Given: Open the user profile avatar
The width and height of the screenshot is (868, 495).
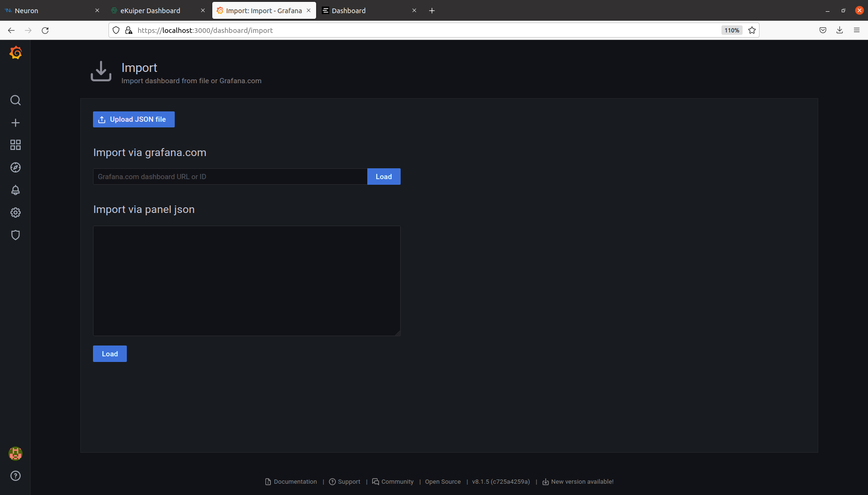Looking at the screenshot, I should 15,454.
